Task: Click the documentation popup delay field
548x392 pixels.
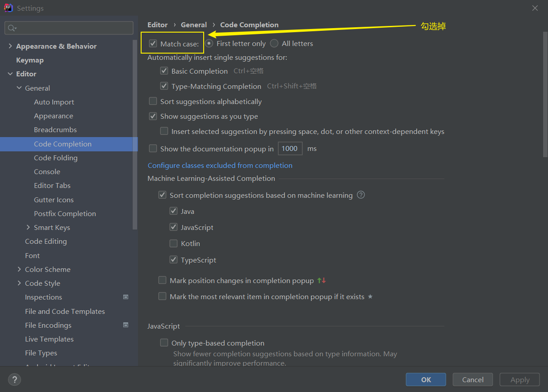Action: click(x=290, y=148)
